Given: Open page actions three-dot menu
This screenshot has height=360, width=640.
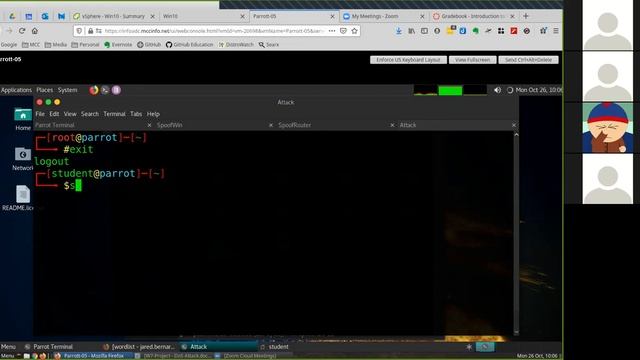Looking at the screenshot, I should [x=332, y=31].
